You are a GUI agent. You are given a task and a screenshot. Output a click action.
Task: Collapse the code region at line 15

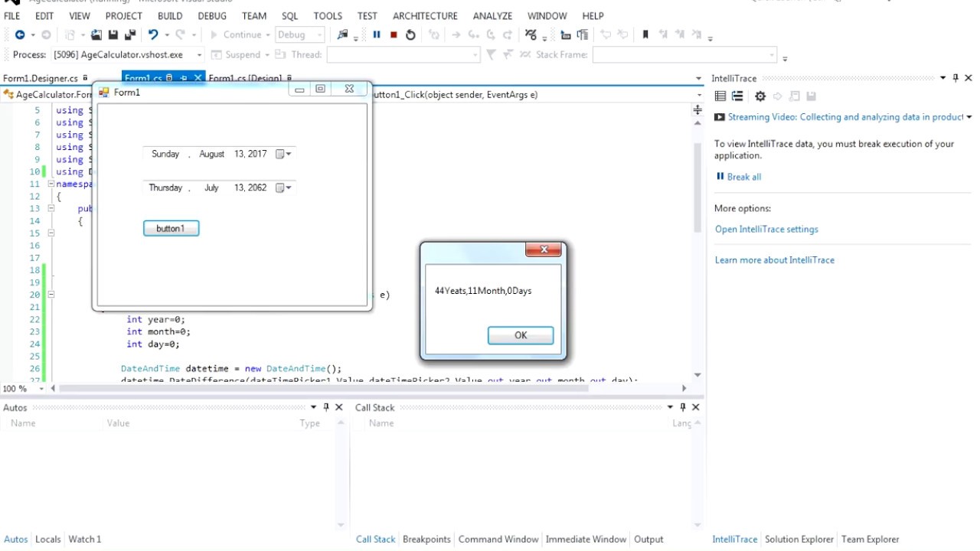coord(51,233)
